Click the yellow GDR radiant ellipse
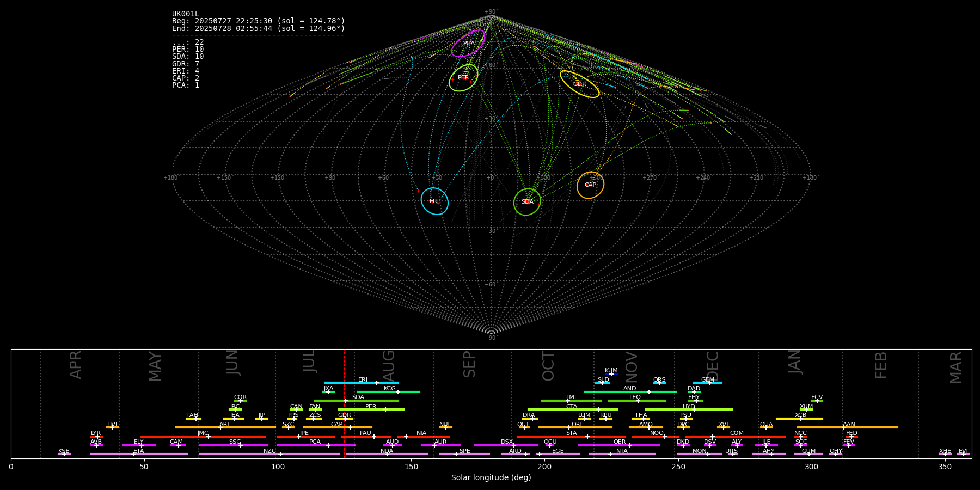The height and width of the screenshot is (490, 980). click(579, 84)
